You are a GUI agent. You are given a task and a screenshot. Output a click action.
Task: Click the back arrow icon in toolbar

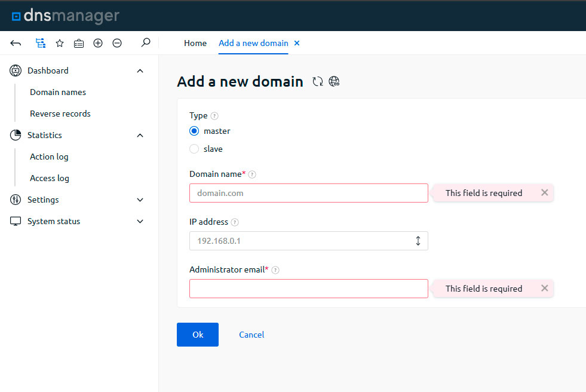[16, 43]
